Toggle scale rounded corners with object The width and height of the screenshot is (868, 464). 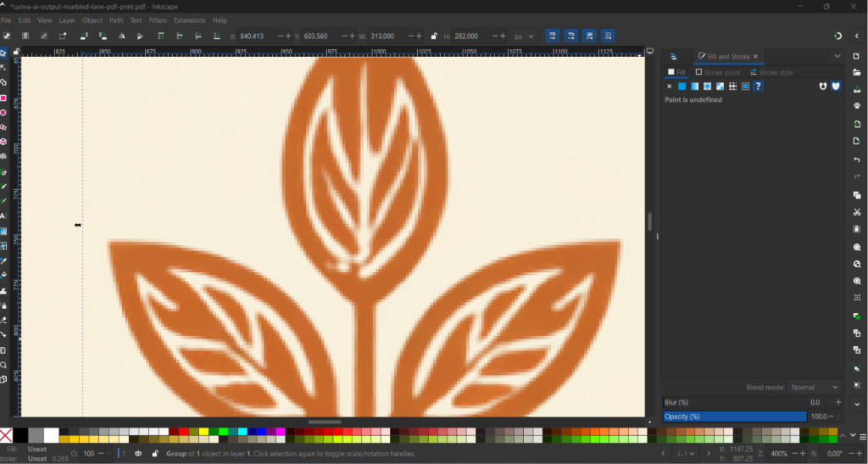click(570, 36)
